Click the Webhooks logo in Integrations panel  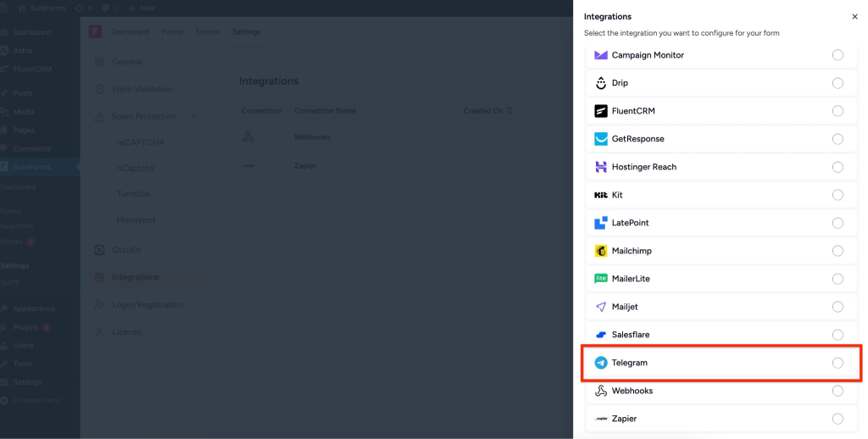pos(601,391)
